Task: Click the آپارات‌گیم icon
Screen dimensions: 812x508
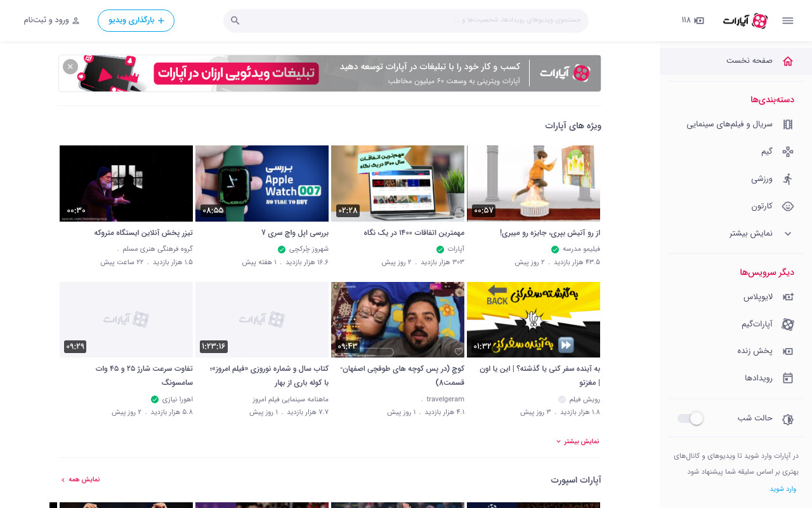Action: (788, 324)
